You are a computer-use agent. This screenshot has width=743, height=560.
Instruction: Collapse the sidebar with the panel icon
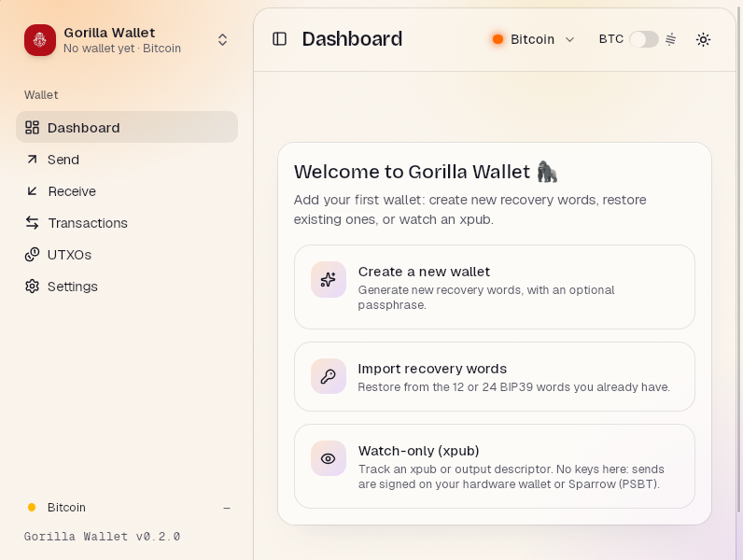(x=280, y=39)
